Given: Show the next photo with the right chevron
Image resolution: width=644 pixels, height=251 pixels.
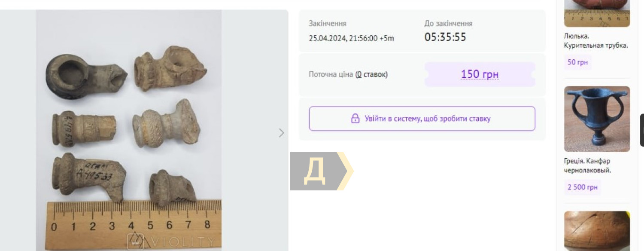Looking at the screenshot, I should (281, 133).
